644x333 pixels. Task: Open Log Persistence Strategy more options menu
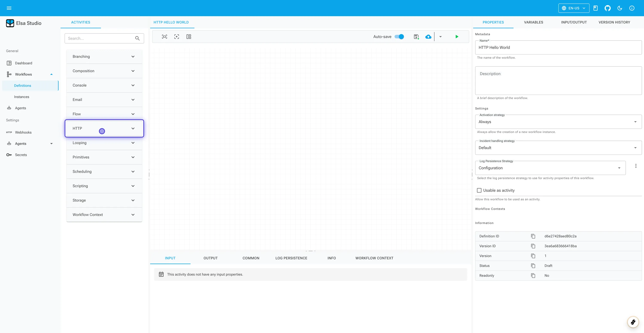(636, 166)
